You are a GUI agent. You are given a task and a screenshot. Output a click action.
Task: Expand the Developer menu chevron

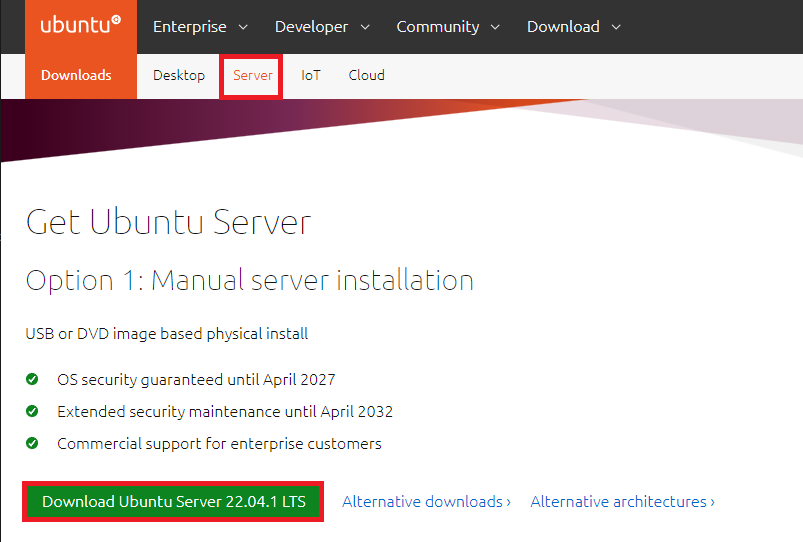coord(365,27)
